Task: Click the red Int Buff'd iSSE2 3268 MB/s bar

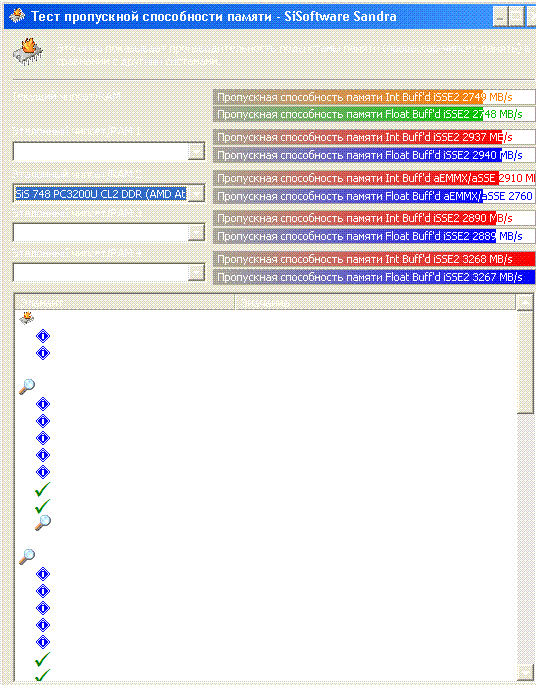Action: pyautogui.click(x=374, y=259)
